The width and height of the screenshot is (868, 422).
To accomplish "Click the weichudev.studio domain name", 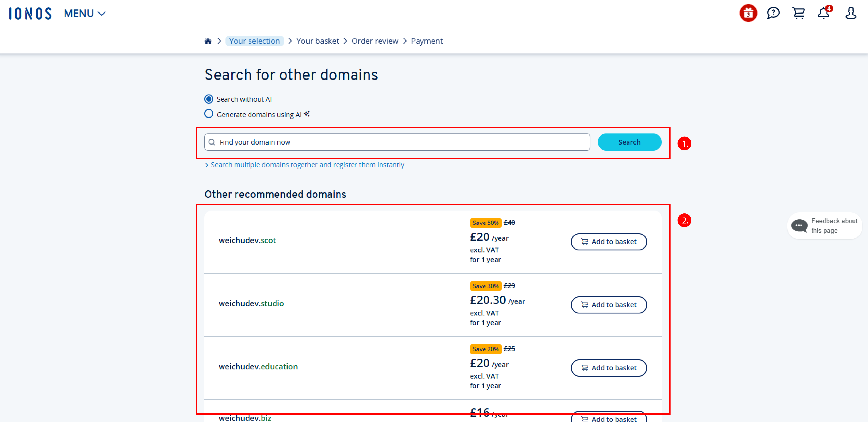I will (x=251, y=304).
